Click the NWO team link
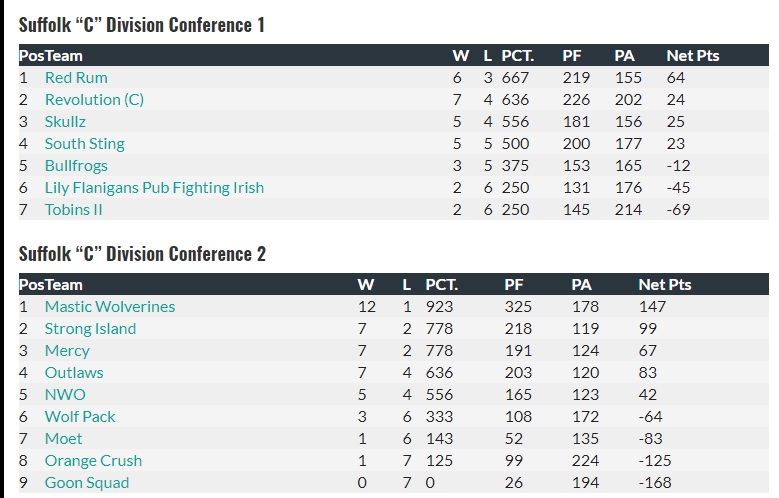Screen dimensions: 779x498 coord(65,395)
